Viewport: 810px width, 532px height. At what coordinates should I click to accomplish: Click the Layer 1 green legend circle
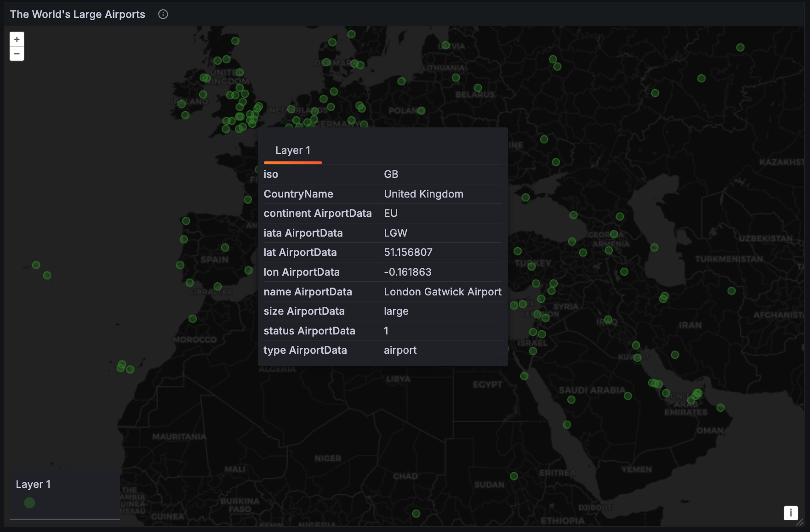(x=29, y=503)
